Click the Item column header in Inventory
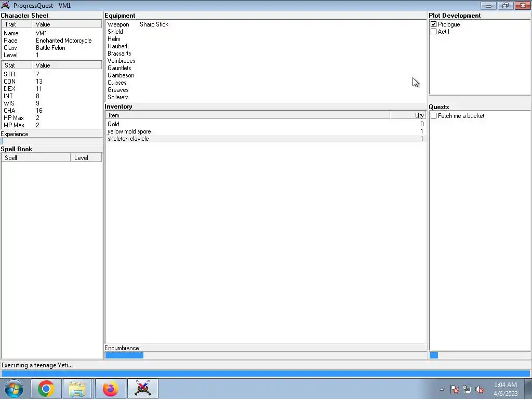The width and height of the screenshot is (532, 399). coord(247,115)
